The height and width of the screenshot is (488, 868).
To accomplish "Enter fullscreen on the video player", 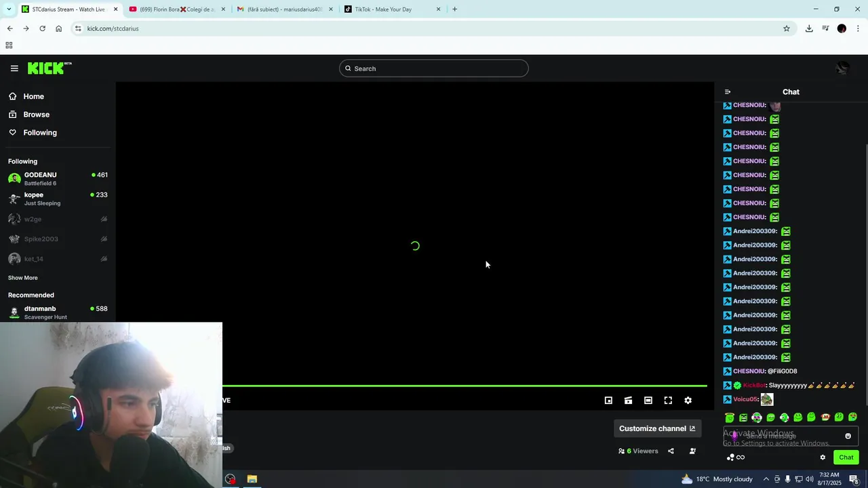I will click(x=668, y=401).
